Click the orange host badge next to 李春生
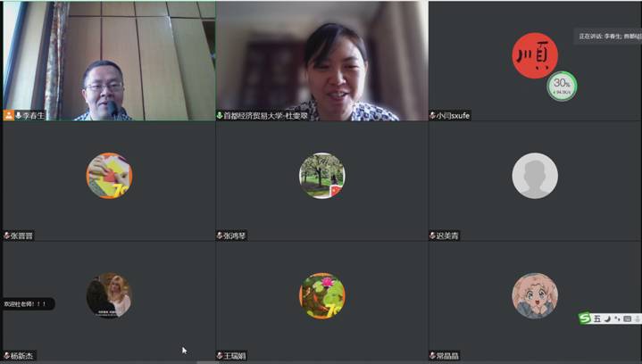 click(8, 116)
